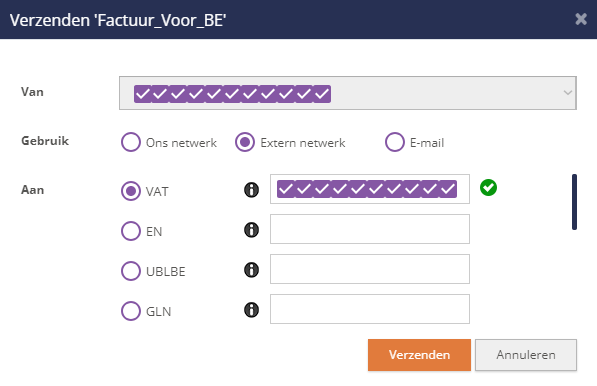Screen dimensions: 597x386
Task: Select the Ons netwerk radio option
Action: [x=131, y=142]
